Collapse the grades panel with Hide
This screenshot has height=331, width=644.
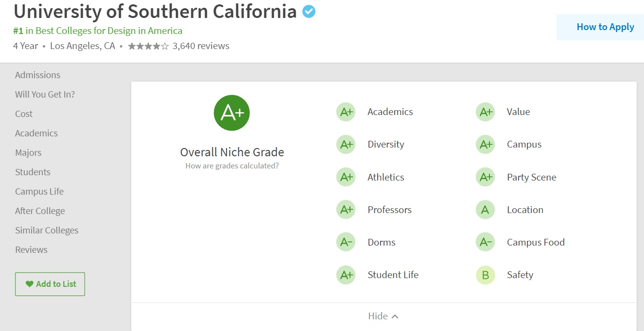383,316
